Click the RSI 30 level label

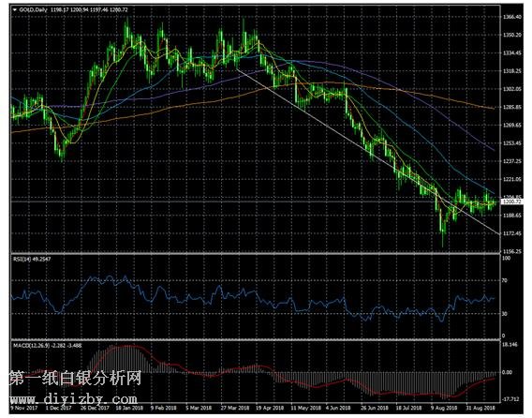[x=505, y=314]
